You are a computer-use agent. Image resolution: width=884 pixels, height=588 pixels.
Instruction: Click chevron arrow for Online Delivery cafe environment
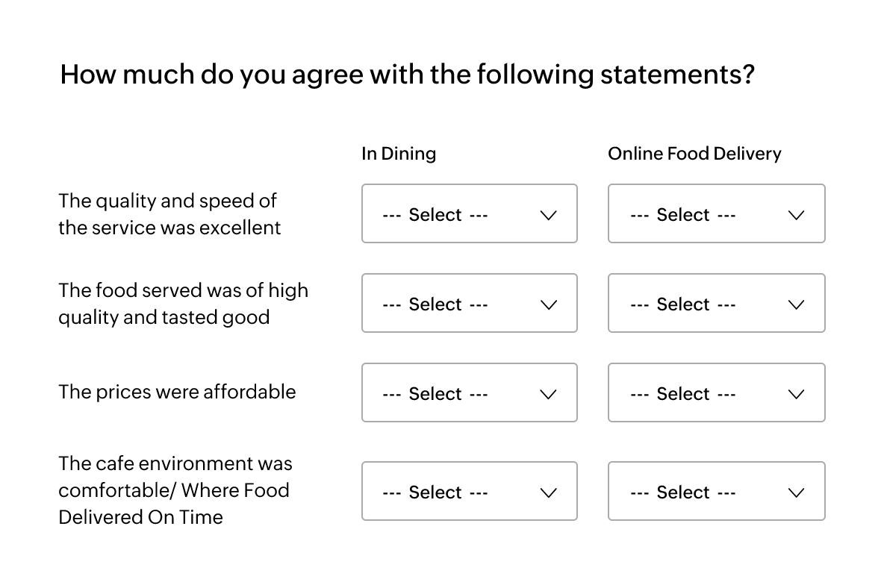tap(796, 492)
